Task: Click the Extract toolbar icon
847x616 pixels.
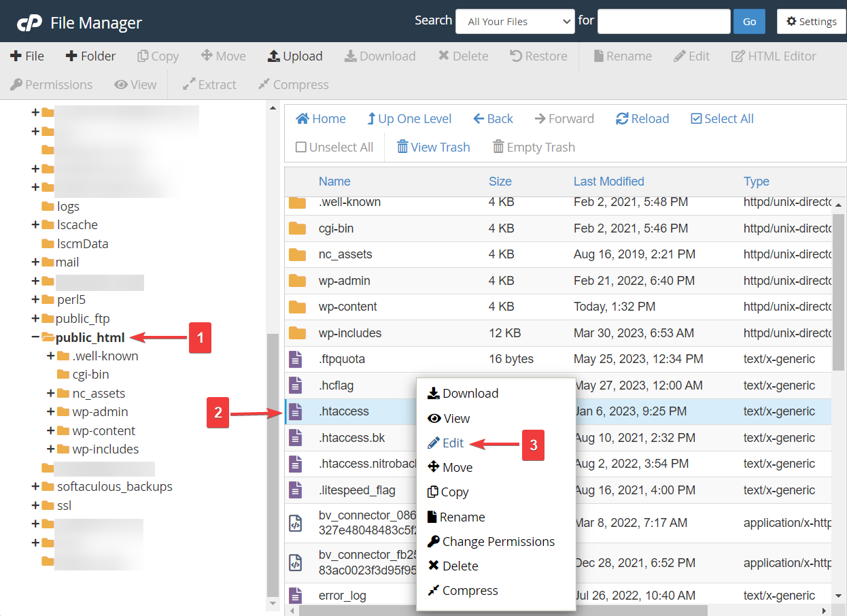Action: 209,84
